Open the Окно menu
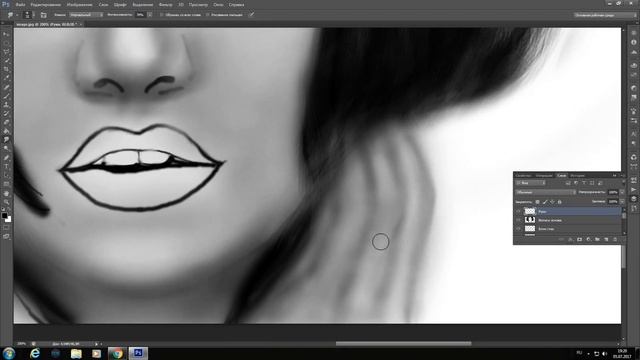Screen dimensions: 640x360 [x=218, y=5]
